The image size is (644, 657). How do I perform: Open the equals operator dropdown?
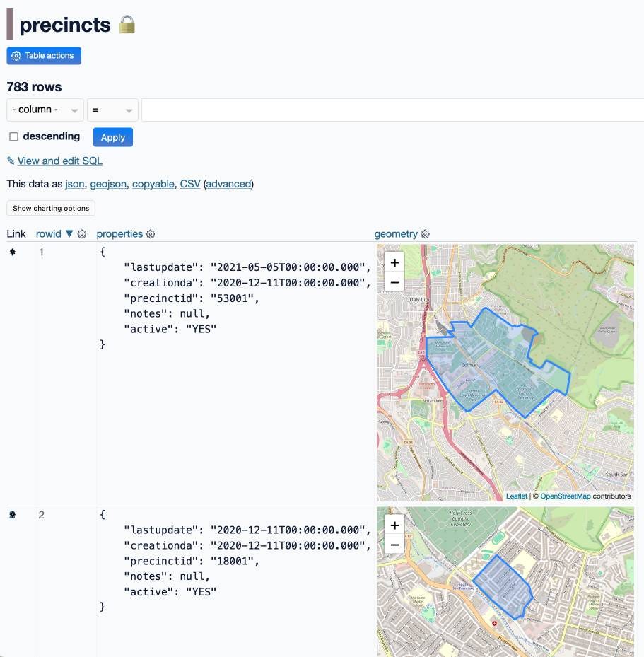pyautogui.click(x=112, y=110)
